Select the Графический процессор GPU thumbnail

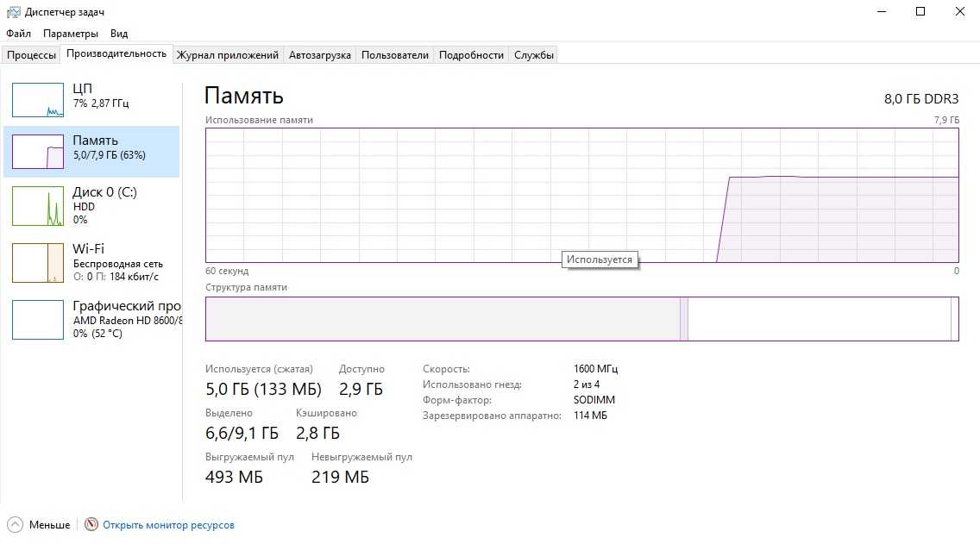pos(38,319)
